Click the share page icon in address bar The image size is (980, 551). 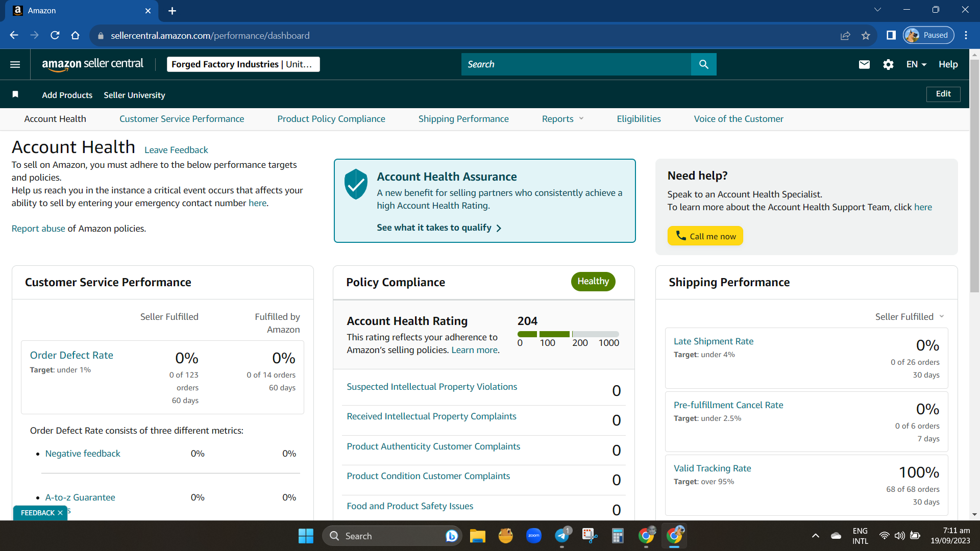845,35
